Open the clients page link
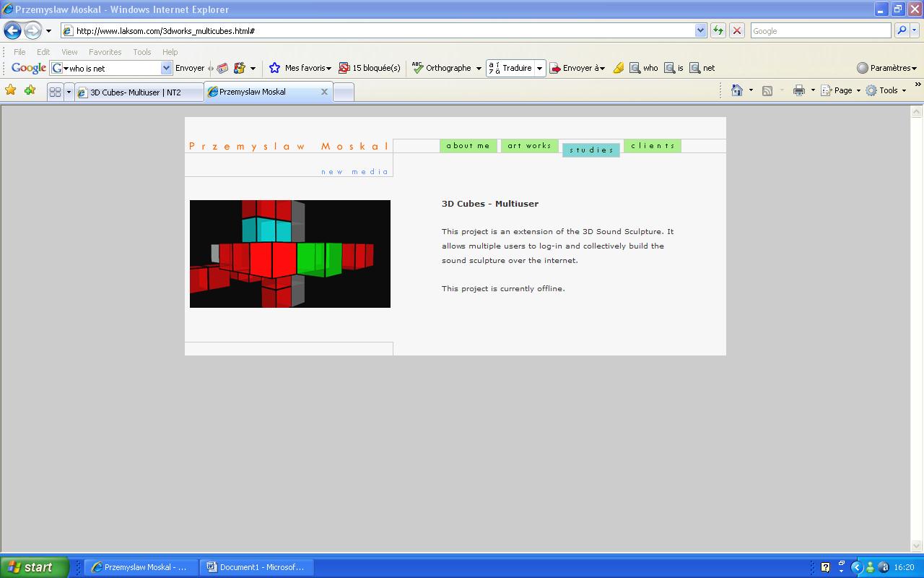This screenshot has width=924, height=578. pos(653,146)
